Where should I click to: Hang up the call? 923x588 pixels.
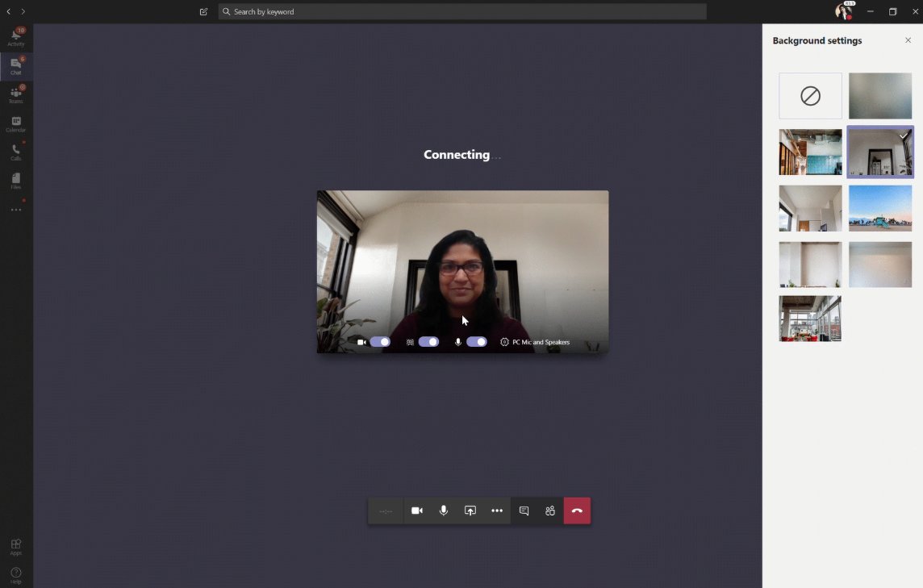(x=577, y=511)
